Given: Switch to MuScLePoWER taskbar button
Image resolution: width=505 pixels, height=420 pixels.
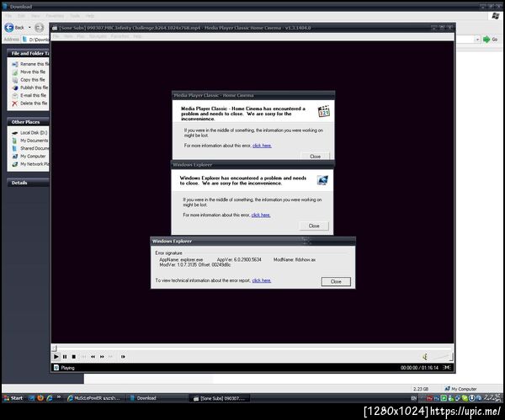Looking at the screenshot, I should tap(94, 398).
